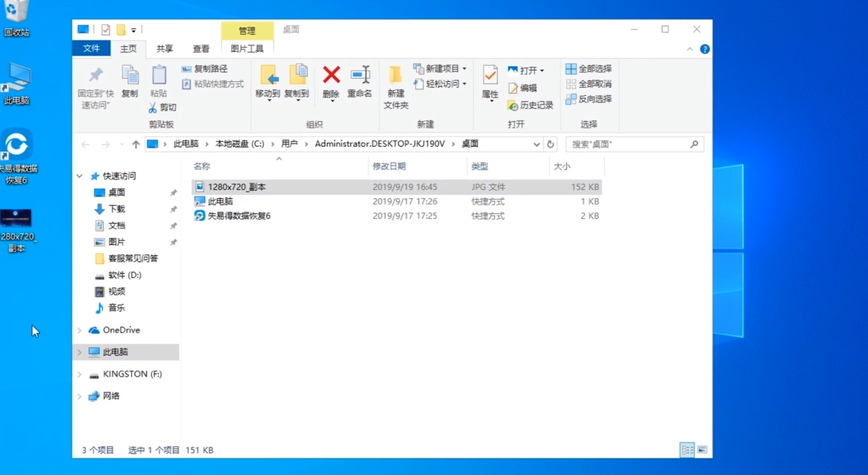The height and width of the screenshot is (475, 868).
Task: Open the 失易得数据恢复6 desktop shortcut
Action: (x=16, y=146)
